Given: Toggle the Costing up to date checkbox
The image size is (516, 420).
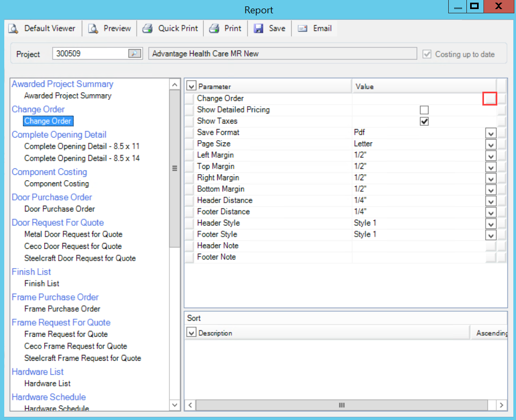Looking at the screenshot, I should pyautogui.click(x=426, y=54).
